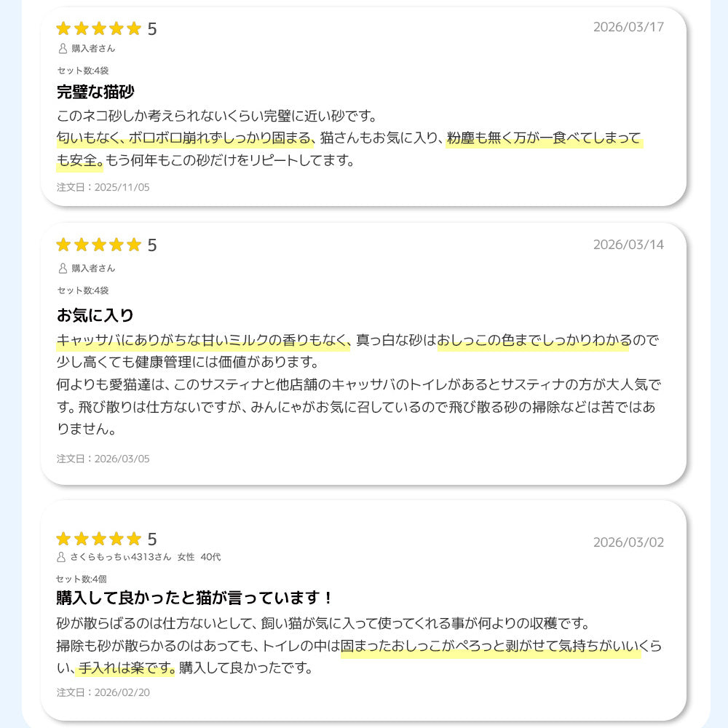Click the five stars on the 2026/03/02 review

[x=98, y=539]
